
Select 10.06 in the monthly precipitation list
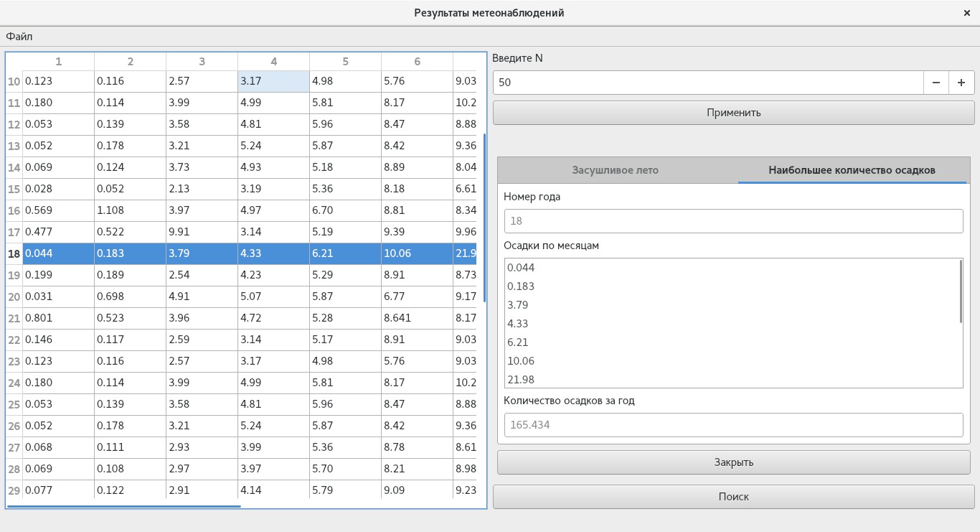pos(521,361)
